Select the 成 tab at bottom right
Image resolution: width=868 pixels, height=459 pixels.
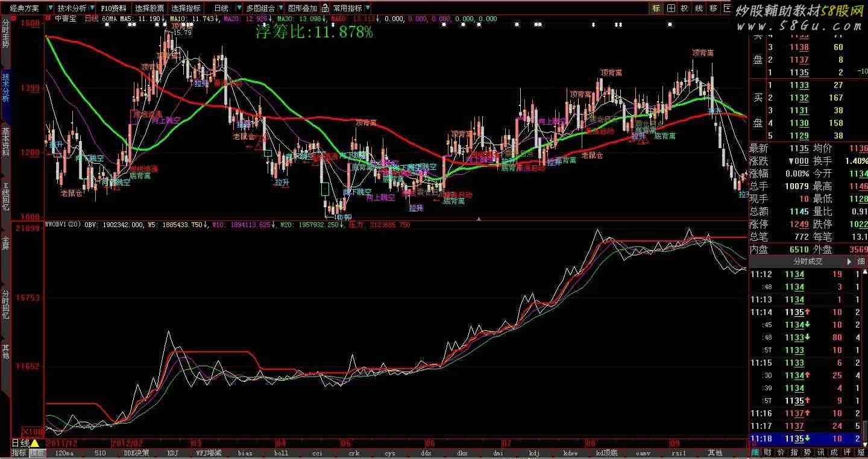click(x=834, y=453)
